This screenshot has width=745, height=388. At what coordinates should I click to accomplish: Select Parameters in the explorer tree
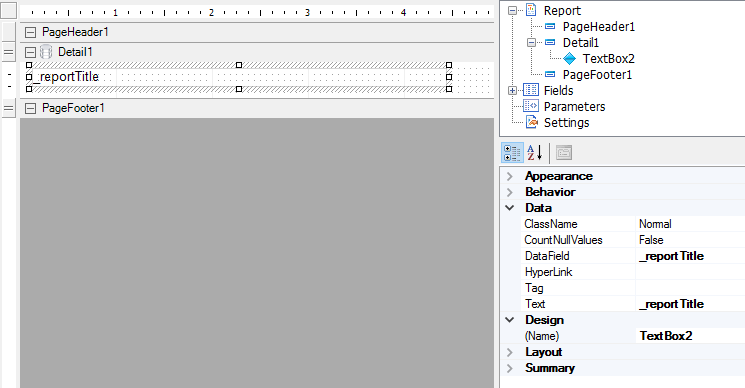(x=574, y=107)
